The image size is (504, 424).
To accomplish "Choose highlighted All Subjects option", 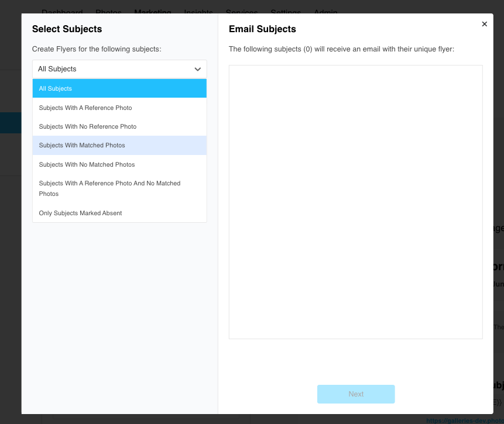I will 119,88.
